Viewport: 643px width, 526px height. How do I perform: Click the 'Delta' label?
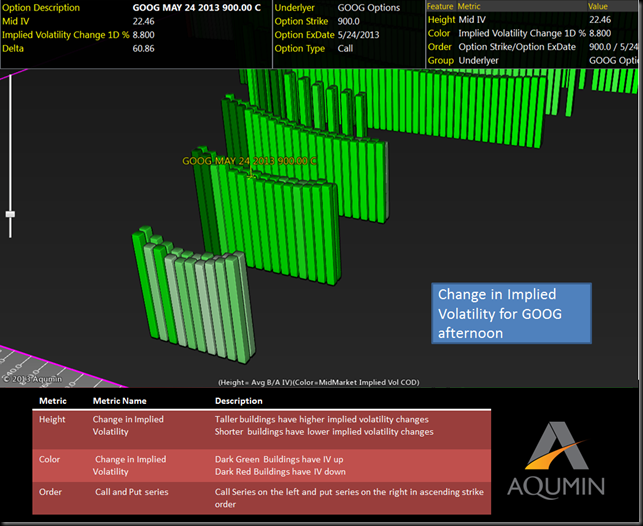click(13, 48)
